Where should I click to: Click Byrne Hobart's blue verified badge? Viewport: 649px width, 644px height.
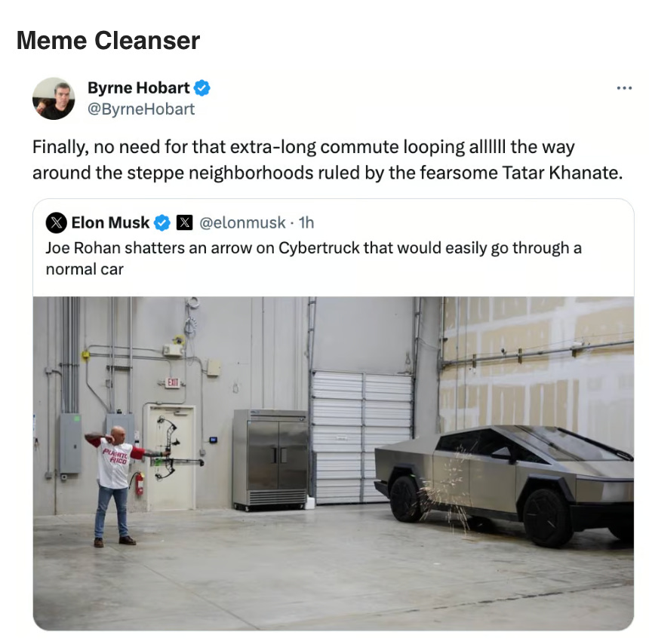[x=202, y=87]
